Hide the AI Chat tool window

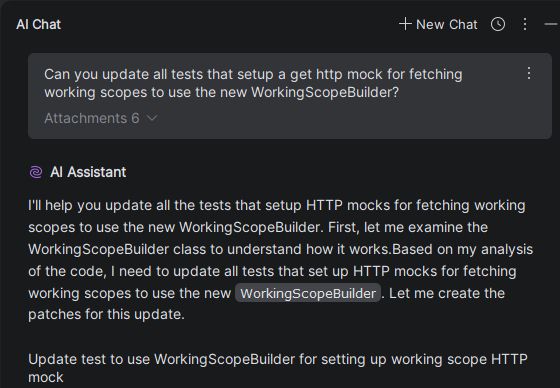pos(552,24)
